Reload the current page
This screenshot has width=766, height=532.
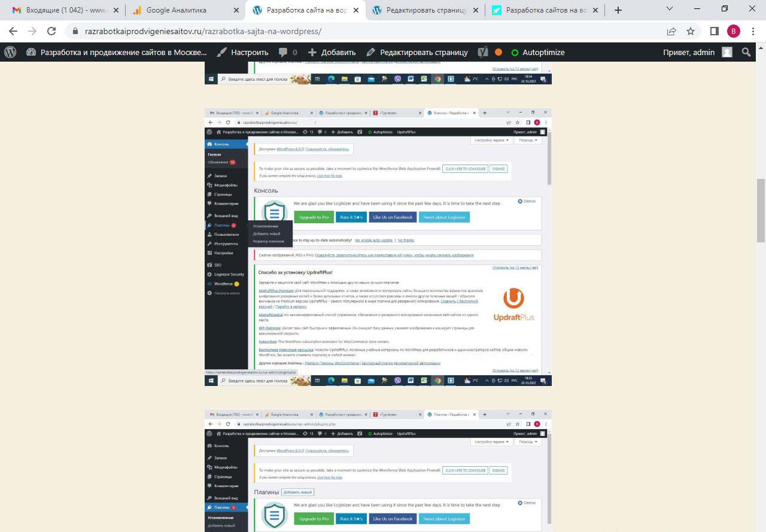click(x=51, y=31)
